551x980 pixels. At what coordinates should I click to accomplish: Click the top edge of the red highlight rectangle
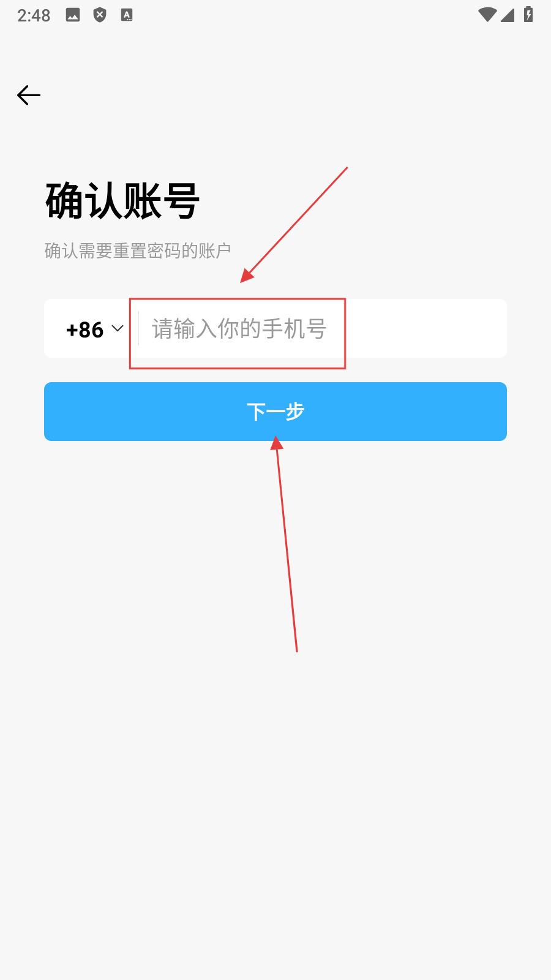click(238, 299)
